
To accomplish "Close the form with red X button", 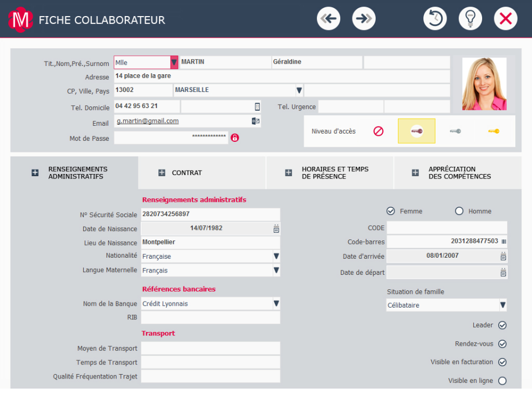I will pyautogui.click(x=505, y=19).
